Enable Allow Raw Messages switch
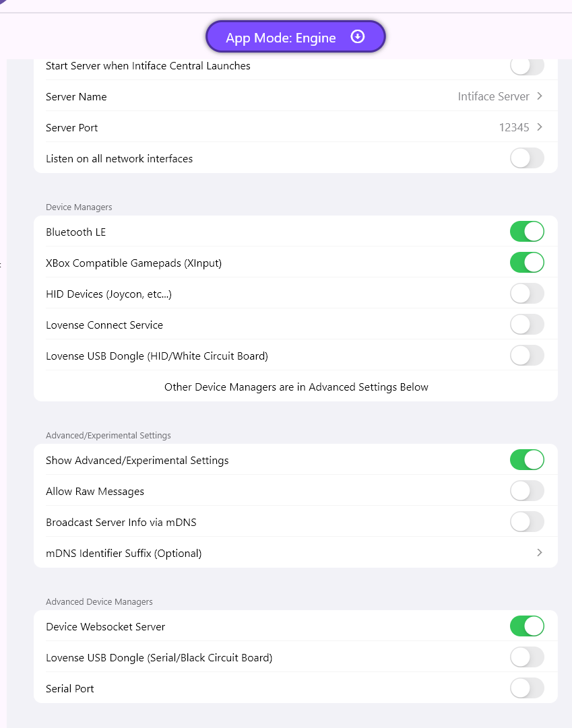572x728 pixels. pyautogui.click(x=527, y=491)
